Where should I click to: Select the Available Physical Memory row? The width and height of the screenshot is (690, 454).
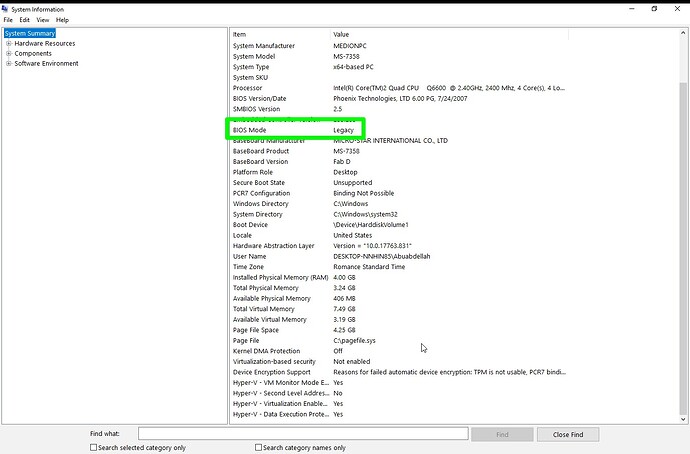(400, 298)
